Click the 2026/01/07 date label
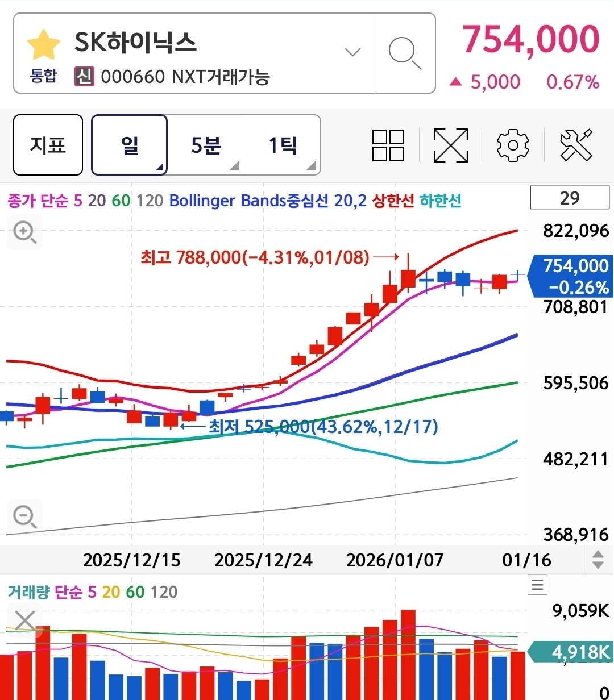The image size is (614, 700). click(395, 560)
